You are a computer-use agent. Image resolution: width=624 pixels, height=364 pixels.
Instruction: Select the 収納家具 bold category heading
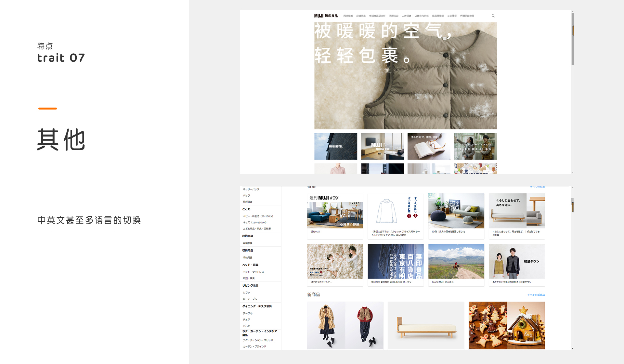248,236
